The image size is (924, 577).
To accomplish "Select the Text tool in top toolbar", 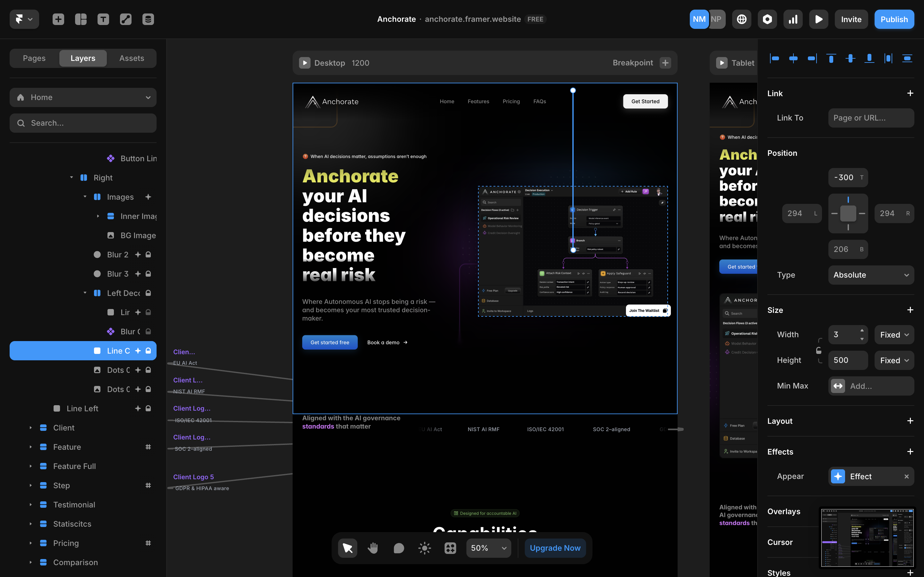I will (103, 19).
